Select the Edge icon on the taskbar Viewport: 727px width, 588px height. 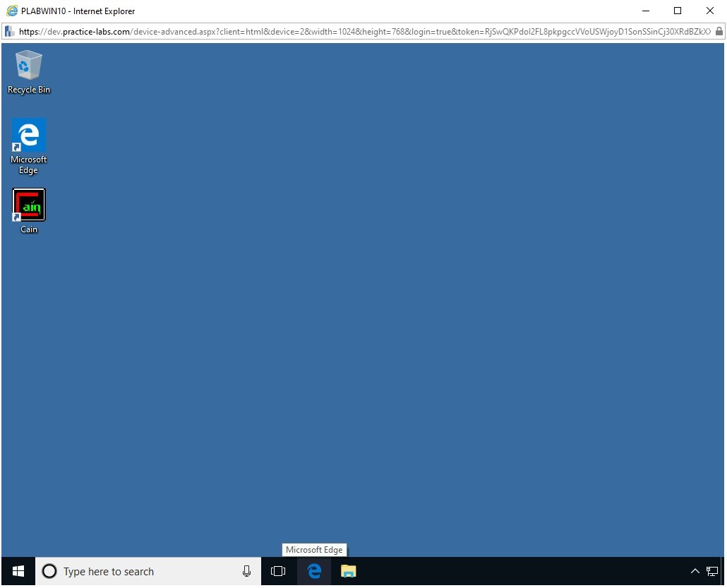click(313, 571)
